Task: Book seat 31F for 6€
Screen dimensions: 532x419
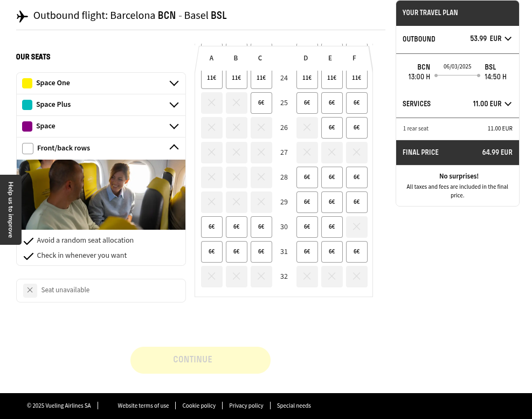Action: 357,252
